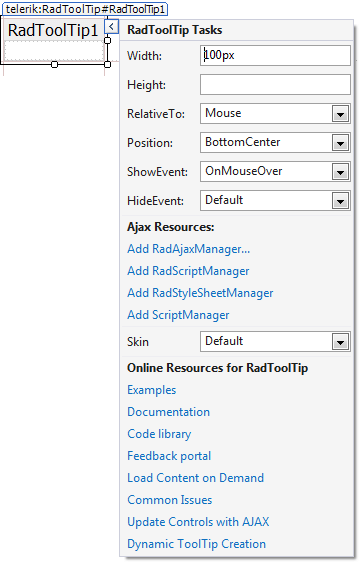The width and height of the screenshot is (360, 563).
Task: Open Load Content on Demand link
Action: (196, 478)
